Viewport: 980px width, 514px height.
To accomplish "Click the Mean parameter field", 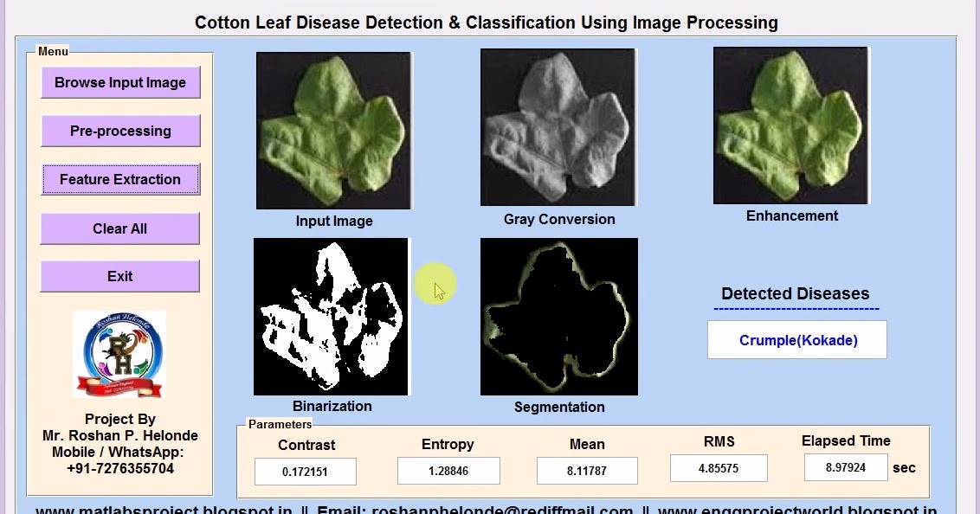I will point(587,472).
